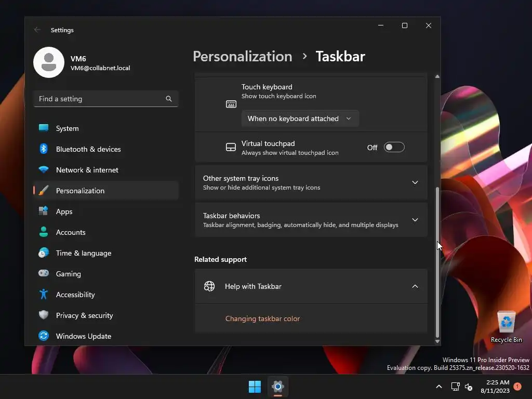Open the Changing taskbar color link
This screenshot has height=399, width=532.
(x=262, y=318)
